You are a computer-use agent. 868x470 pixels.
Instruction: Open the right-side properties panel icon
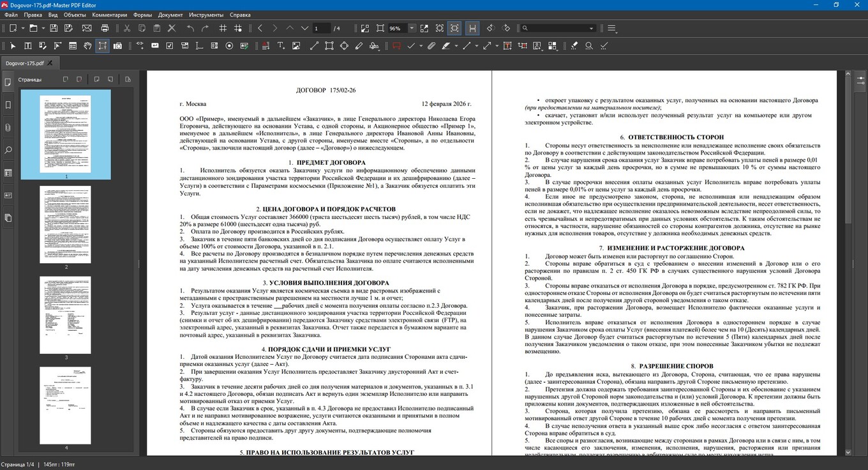click(860, 82)
